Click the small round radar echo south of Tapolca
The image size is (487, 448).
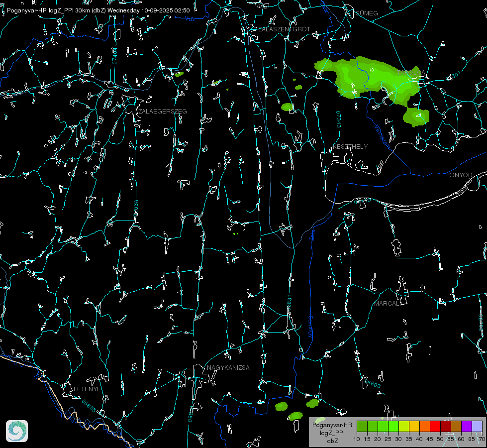(x=416, y=117)
